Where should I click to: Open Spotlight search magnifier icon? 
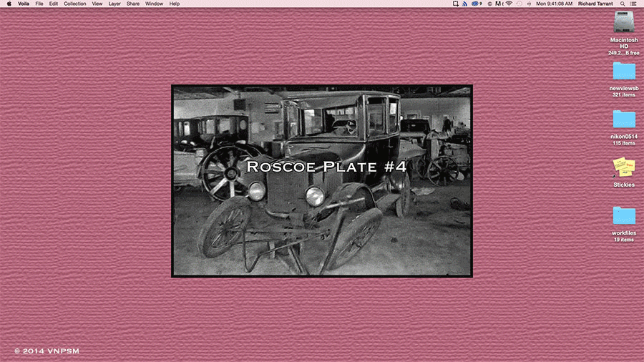[x=622, y=4]
